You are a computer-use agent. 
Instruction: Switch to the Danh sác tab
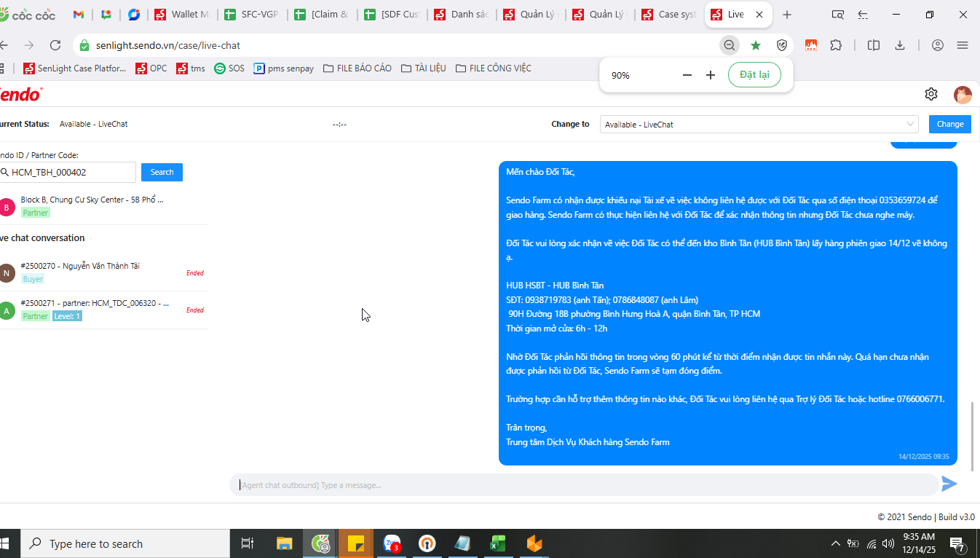(462, 15)
